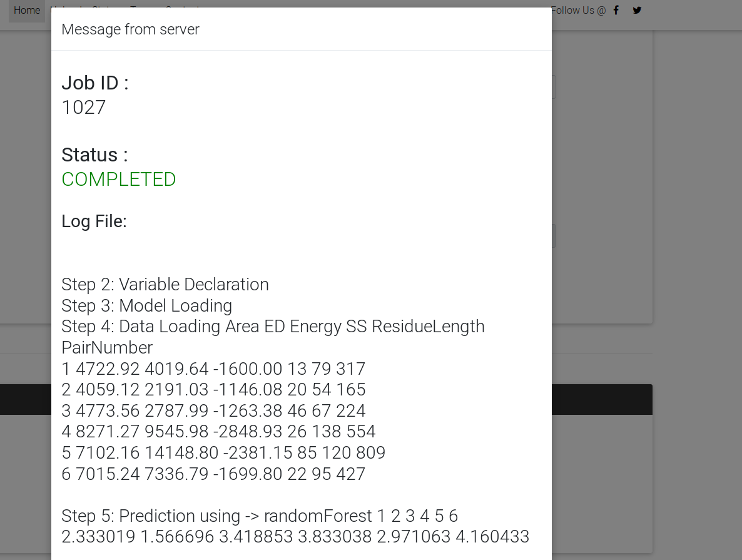
Task: Click the prediction values line starting 2.333019
Action: (x=295, y=537)
